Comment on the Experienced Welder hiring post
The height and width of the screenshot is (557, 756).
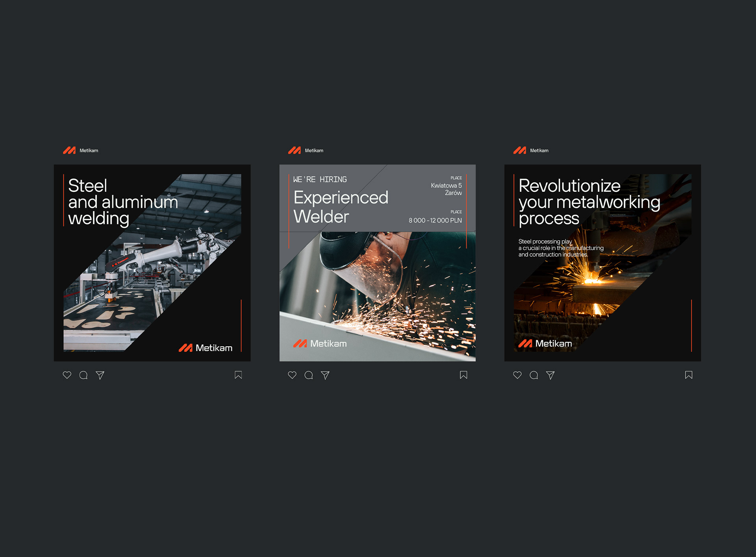(309, 375)
